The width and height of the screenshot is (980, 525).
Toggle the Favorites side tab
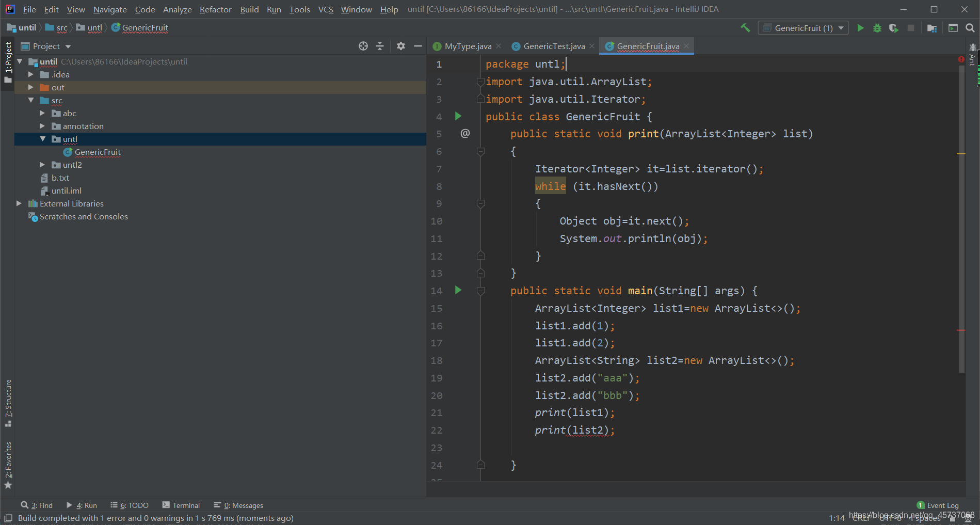click(x=8, y=465)
